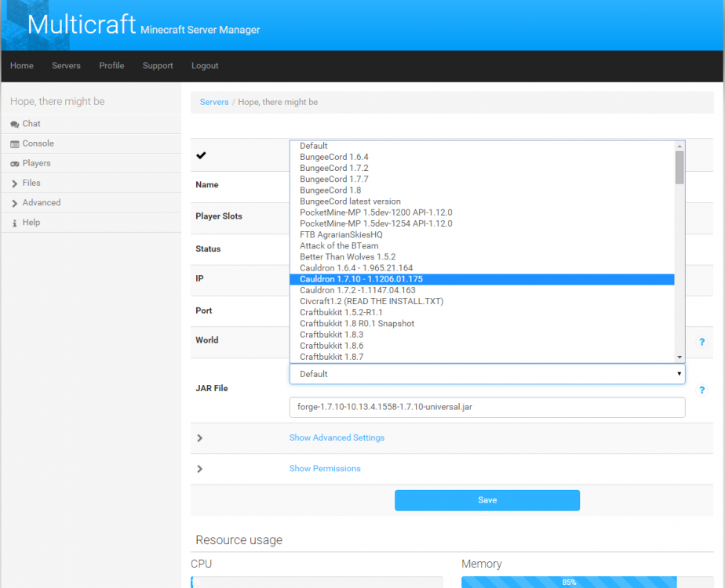Open Support in navigation bar

158,66
